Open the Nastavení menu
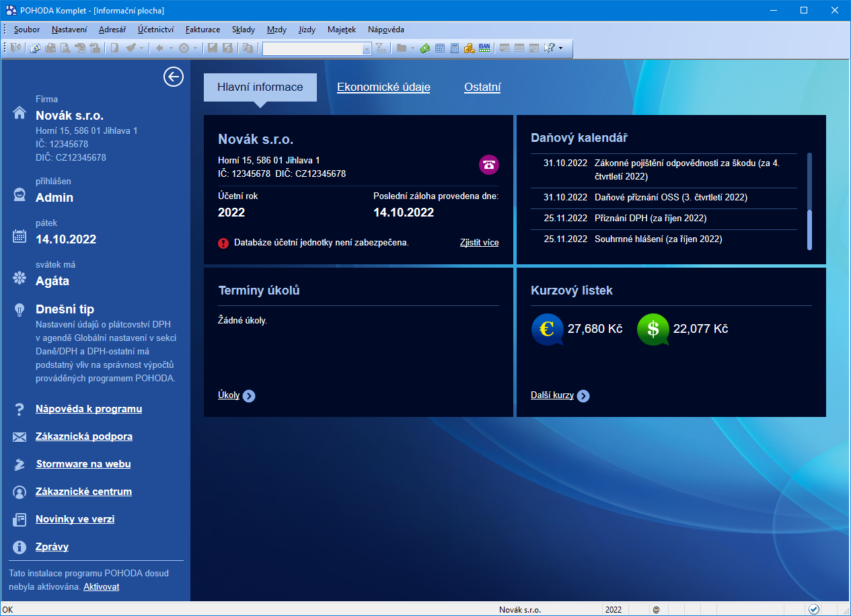851x616 pixels. click(69, 30)
